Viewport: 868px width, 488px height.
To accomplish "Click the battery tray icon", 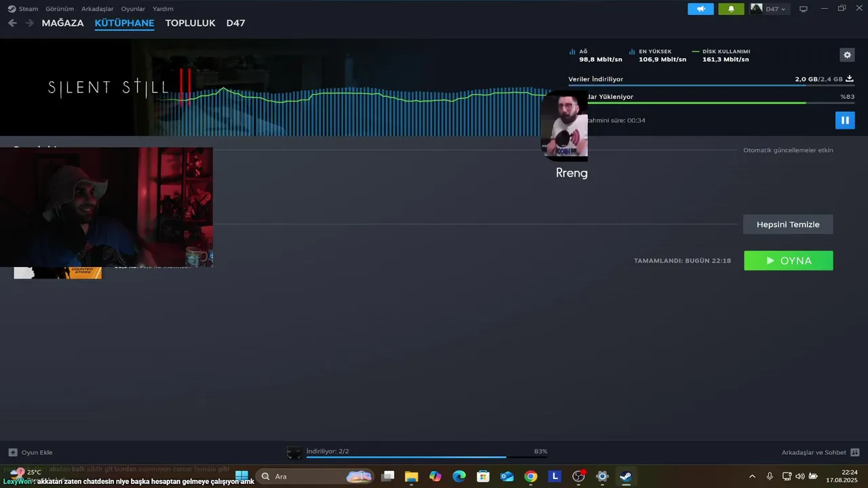I will click(813, 476).
